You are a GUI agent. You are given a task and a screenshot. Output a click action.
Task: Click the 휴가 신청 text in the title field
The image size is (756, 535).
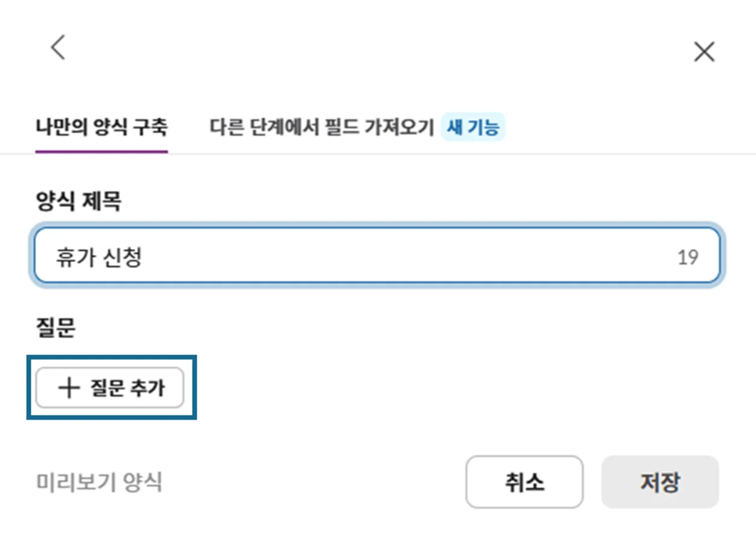99,258
